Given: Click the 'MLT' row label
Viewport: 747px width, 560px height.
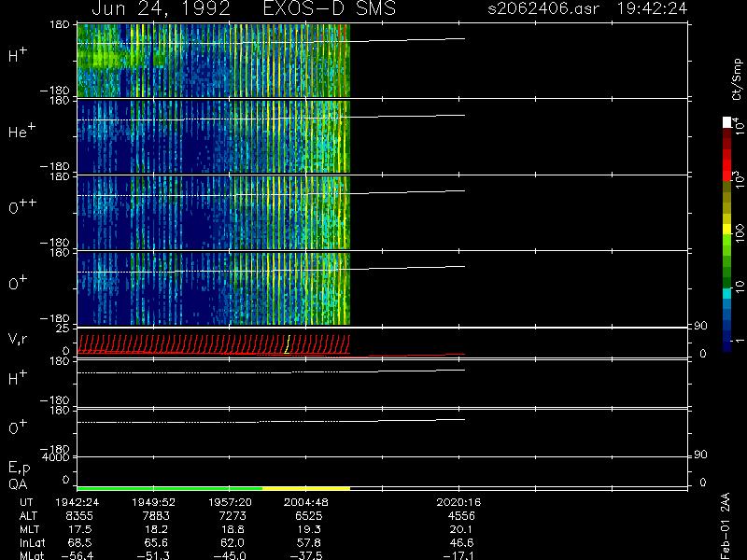Looking at the screenshot, I should pos(29,529).
